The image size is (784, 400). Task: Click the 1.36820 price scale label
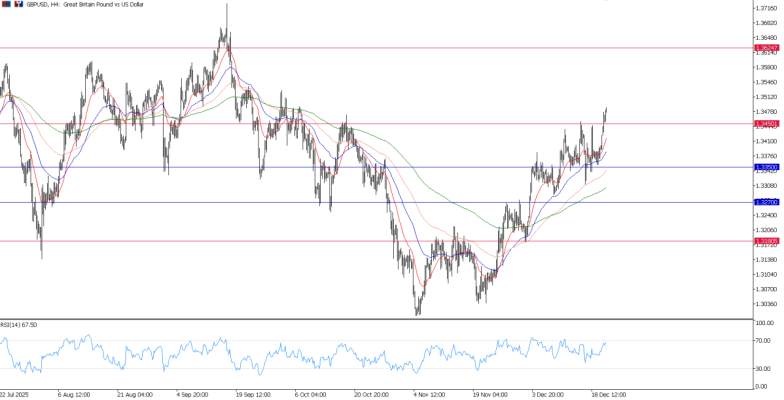(768, 23)
